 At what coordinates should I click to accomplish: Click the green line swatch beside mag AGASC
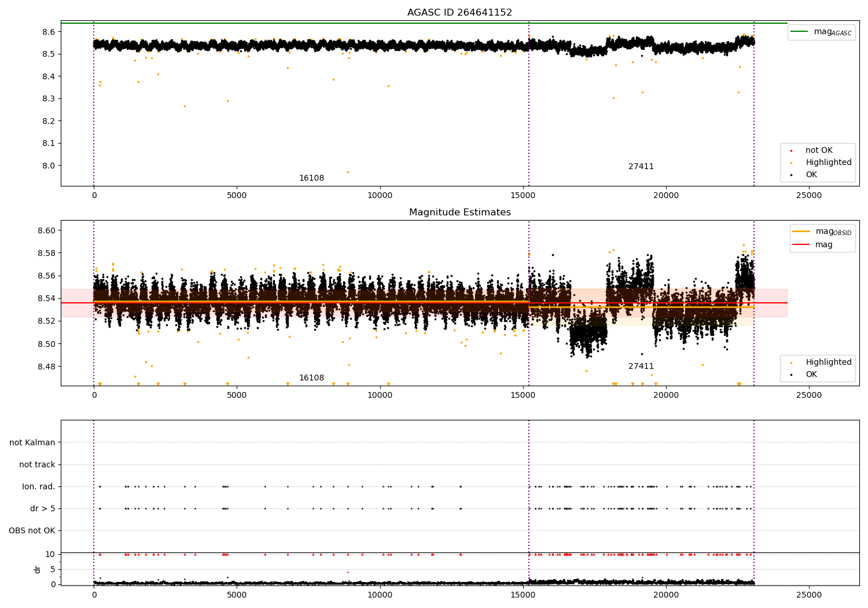pyautogui.click(x=799, y=31)
